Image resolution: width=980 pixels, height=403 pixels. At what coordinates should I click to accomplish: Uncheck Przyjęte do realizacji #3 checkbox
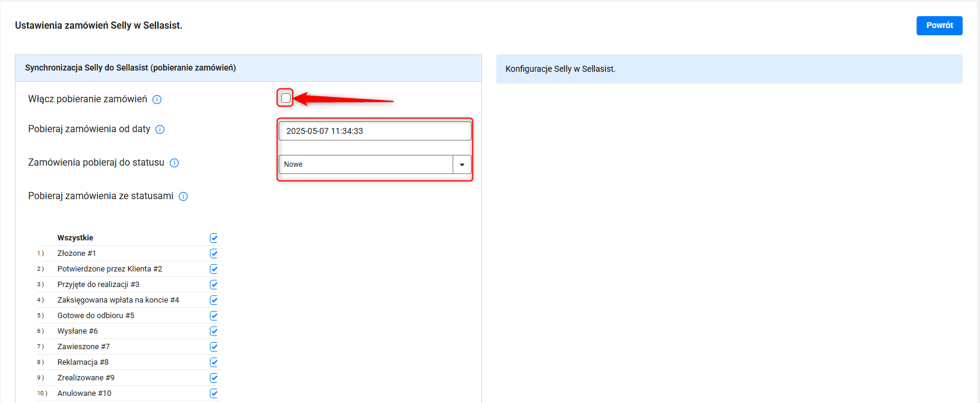pos(214,285)
